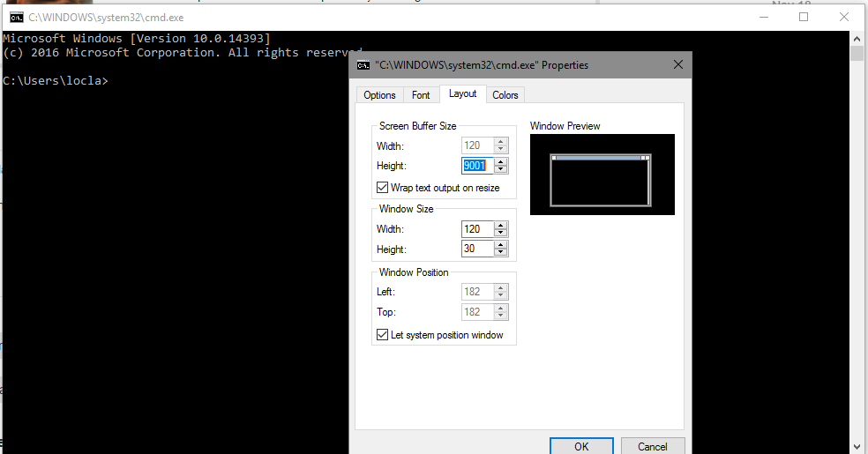
Task: Decrease Window Size Height with down arrow
Action: (501, 253)
